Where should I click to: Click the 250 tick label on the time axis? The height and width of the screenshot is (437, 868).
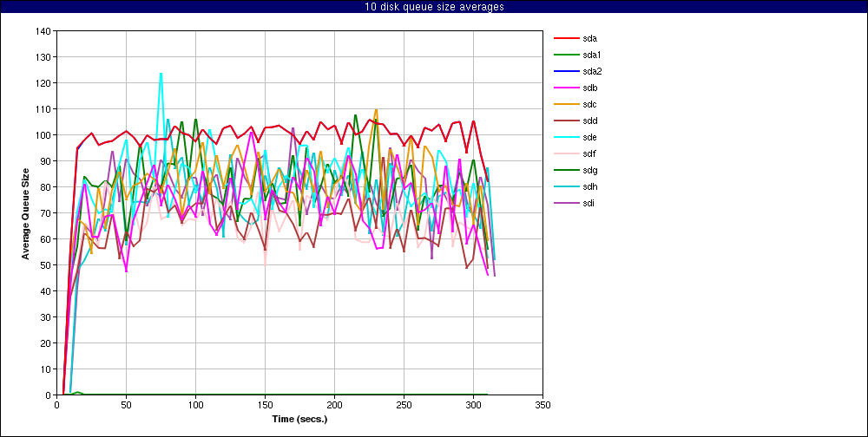point(404,405)
